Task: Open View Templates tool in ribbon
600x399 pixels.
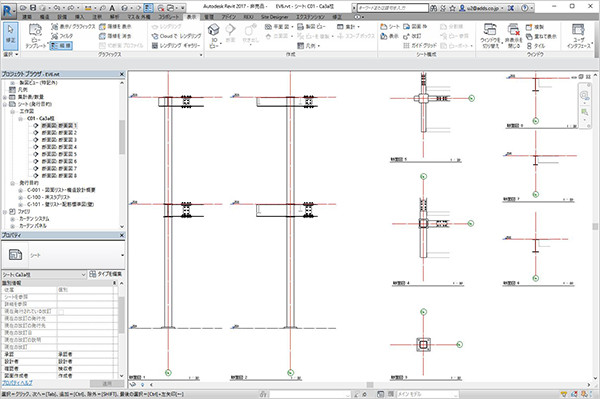Action: [x=35, y=36]
